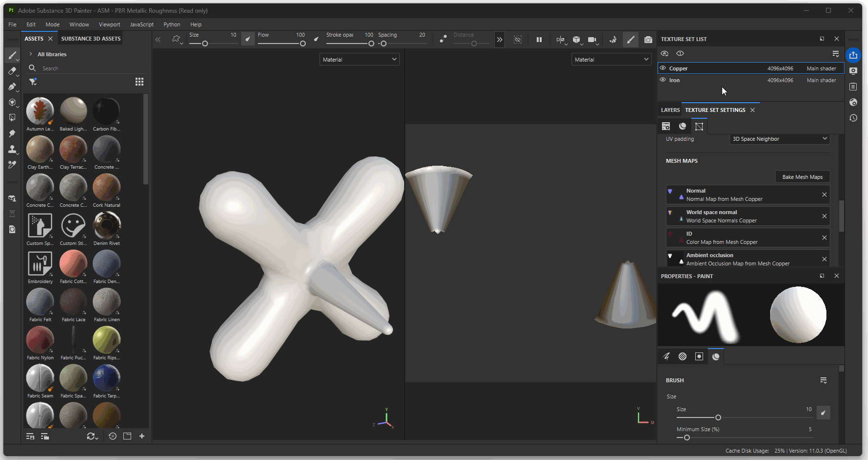Screen dimensions: 868x460
Task: Select the Eraser tool in left toolbar
Action: 12,71
